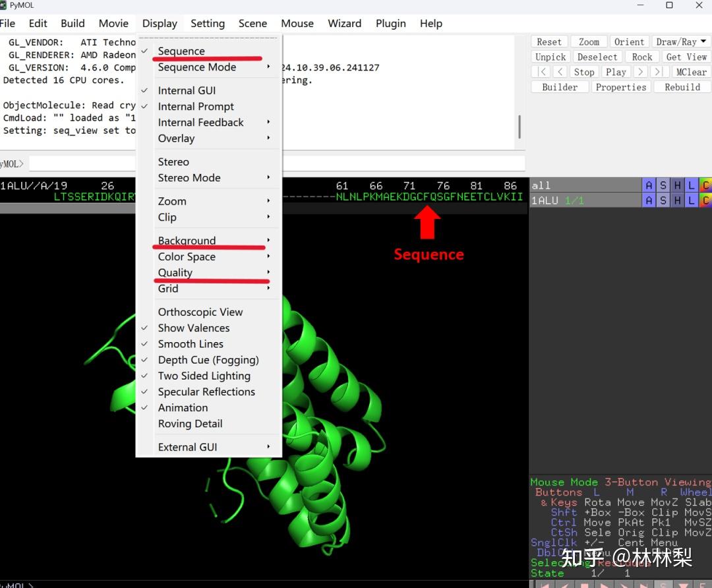
Task: Open the Help menu
Action: (431, 23)
